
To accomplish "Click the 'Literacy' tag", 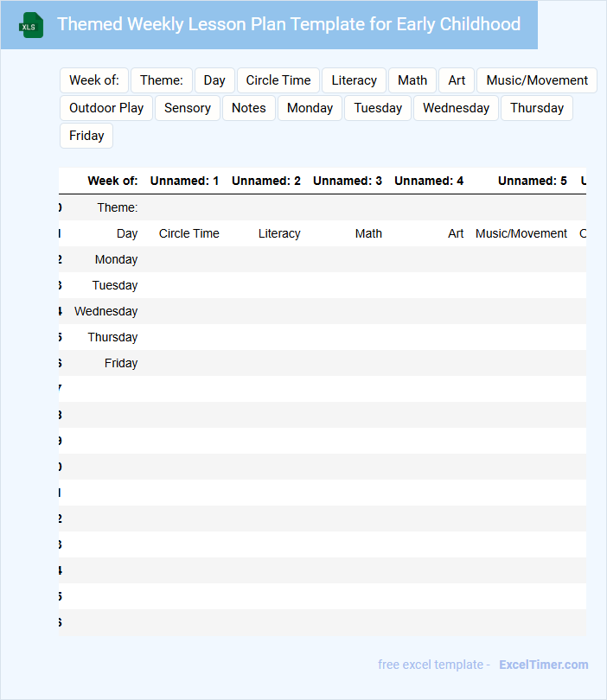I will [x=355, y=80].
